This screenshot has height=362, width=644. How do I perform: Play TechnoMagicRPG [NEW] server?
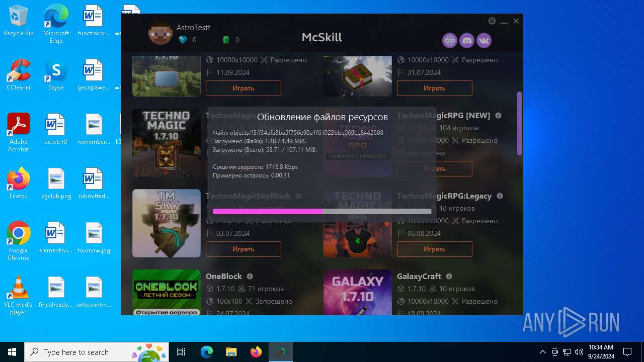coord(435,168)
